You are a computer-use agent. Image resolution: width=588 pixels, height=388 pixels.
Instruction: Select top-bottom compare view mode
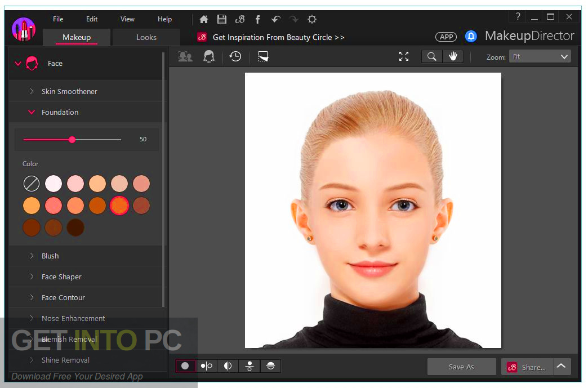250,366
